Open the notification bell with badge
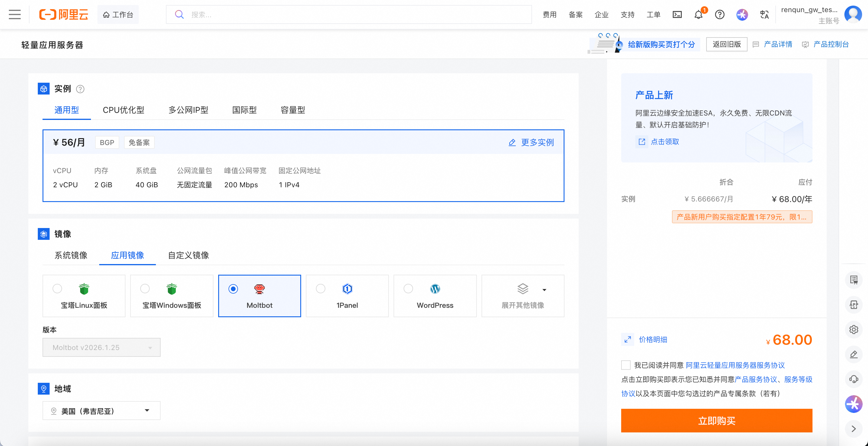 point(698,14)
